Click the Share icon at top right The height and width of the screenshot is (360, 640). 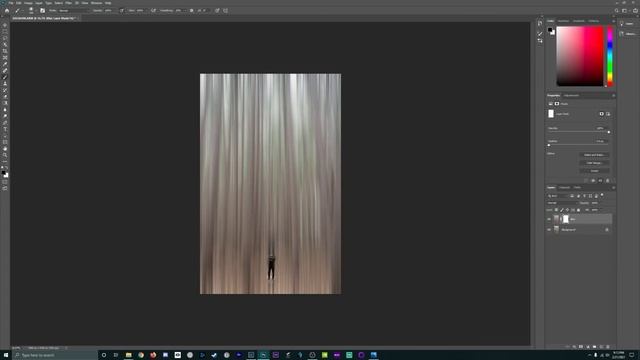(x=635, y=11)
